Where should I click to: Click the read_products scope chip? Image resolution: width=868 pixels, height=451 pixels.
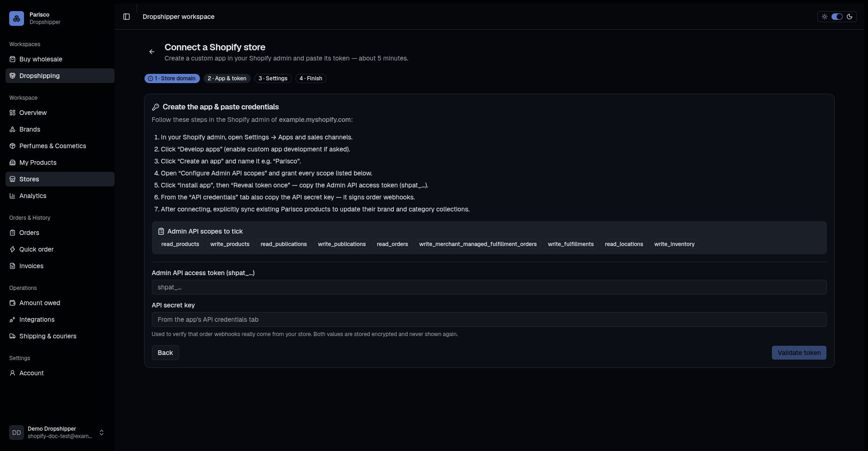click(x=180, y=244)
